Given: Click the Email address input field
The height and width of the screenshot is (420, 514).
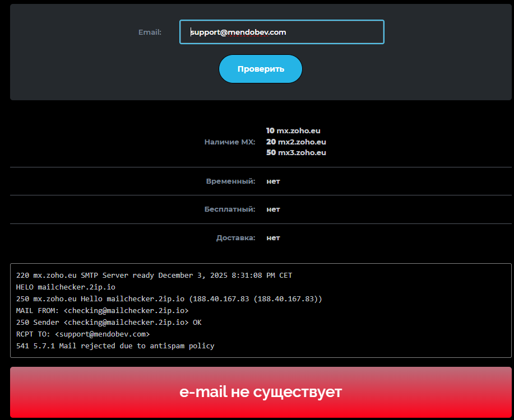Looking at the screenshot, I should point(281,32).
